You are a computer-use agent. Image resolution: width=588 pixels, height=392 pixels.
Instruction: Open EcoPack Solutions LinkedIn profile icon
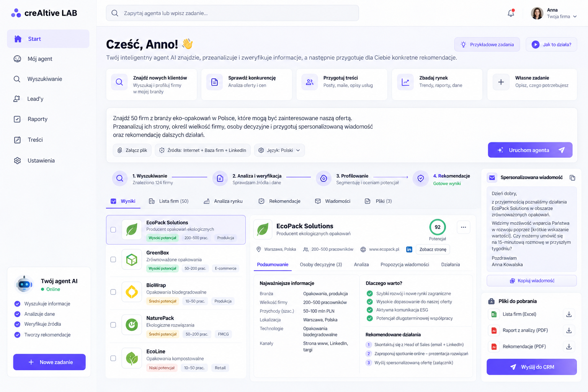pos(409,249)
